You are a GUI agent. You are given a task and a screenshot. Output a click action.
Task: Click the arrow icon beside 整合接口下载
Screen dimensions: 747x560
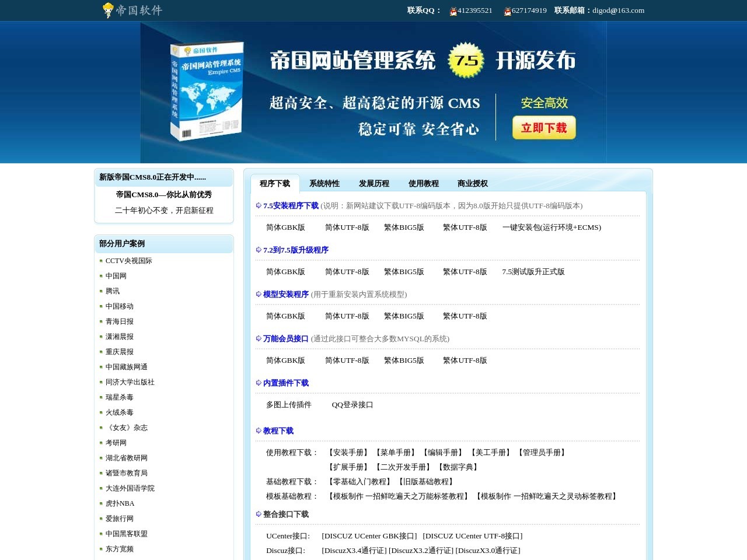pos(257,514)
